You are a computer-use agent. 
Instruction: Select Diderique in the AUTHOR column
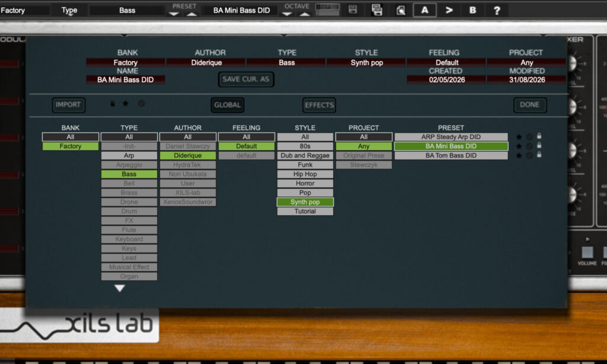pyautogui.click(x=188, y=155)
